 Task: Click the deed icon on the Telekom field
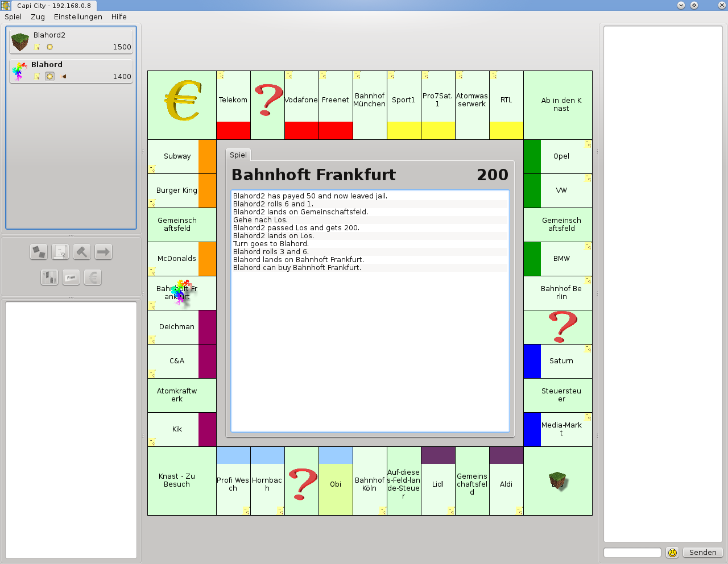pos(221,75)
